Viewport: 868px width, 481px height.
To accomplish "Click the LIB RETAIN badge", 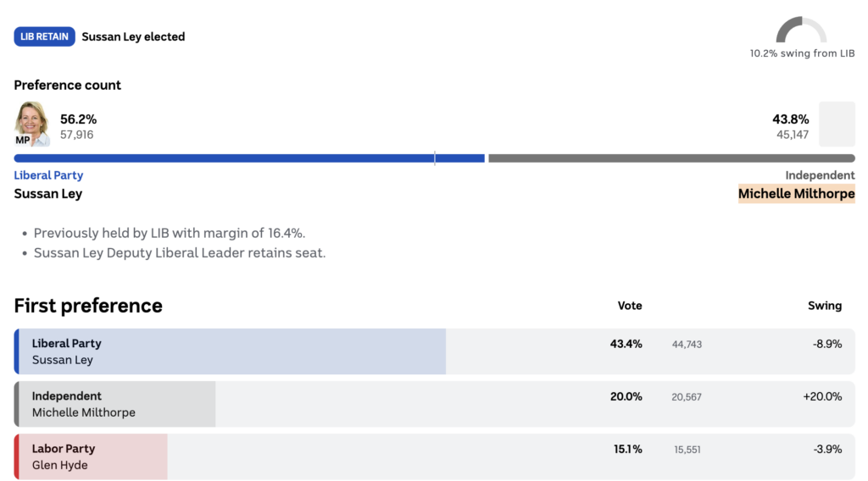I will click(44, 36).
